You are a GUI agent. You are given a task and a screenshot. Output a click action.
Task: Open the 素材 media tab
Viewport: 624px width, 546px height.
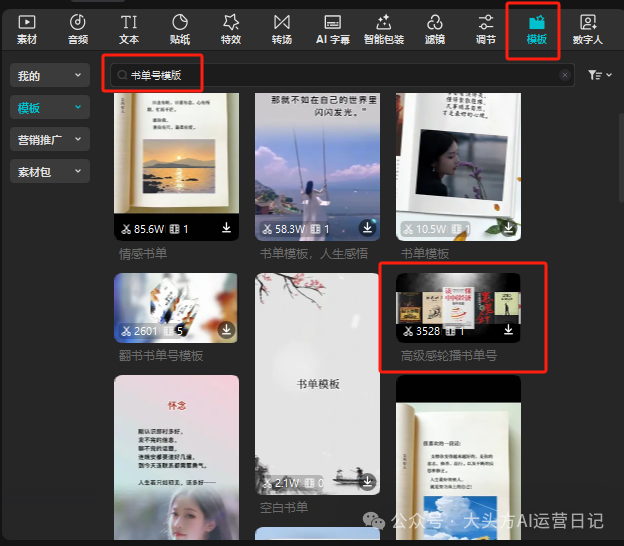(27, 29)
